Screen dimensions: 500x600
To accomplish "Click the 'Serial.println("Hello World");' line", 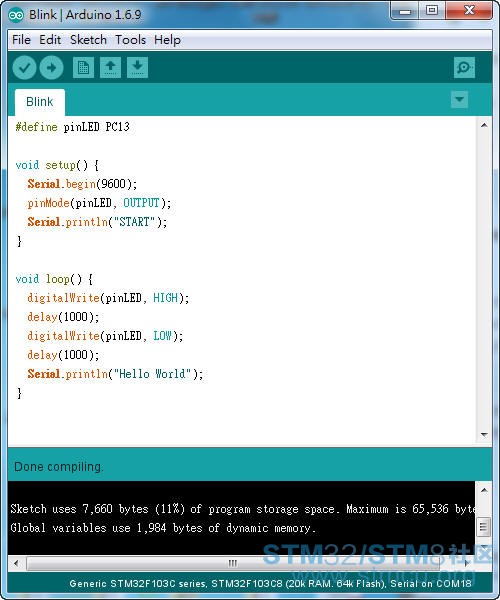I will [115, 374].
